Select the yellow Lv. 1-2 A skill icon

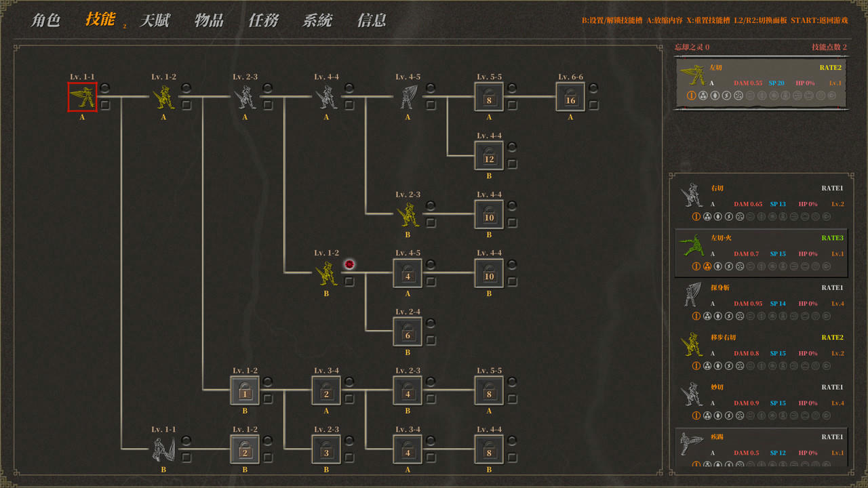[x=163, y=97]
